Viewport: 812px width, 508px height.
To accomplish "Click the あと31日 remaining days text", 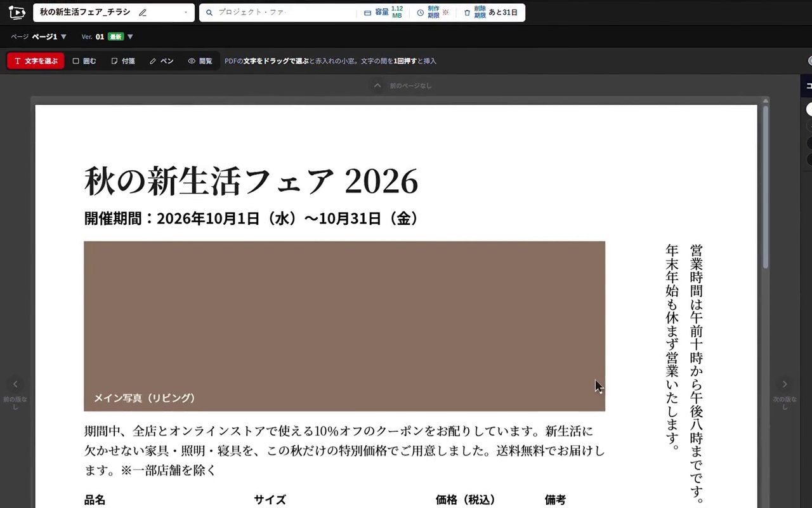I will (503, 13).
